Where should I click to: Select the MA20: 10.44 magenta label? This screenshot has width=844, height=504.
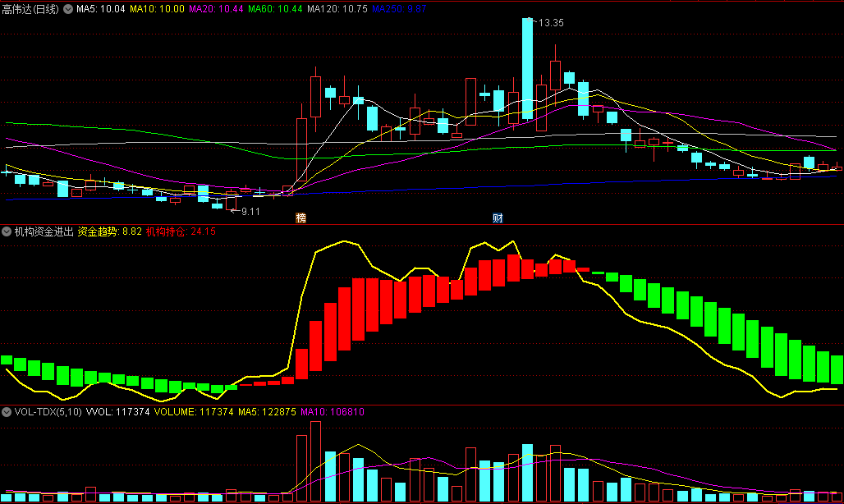click(x=216, y=9)
